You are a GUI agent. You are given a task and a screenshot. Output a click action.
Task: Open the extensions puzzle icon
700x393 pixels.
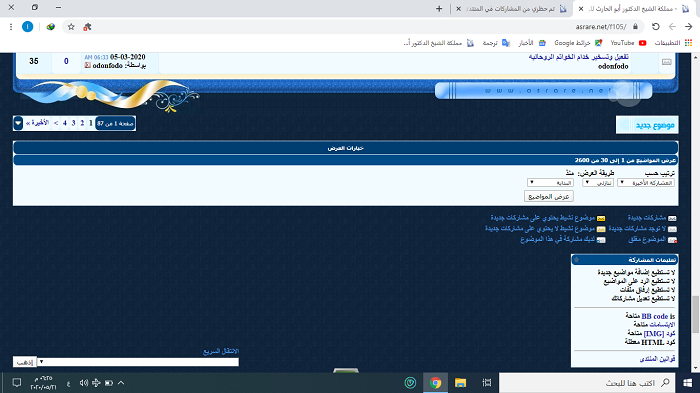point(87,27)
